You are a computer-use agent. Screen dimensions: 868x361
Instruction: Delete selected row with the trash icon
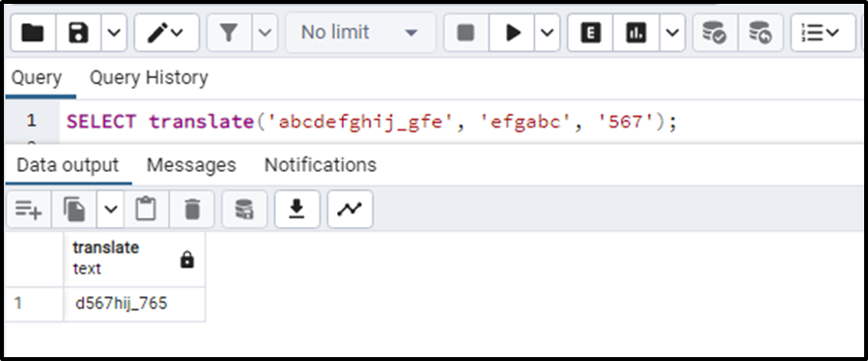coord(191,208)
